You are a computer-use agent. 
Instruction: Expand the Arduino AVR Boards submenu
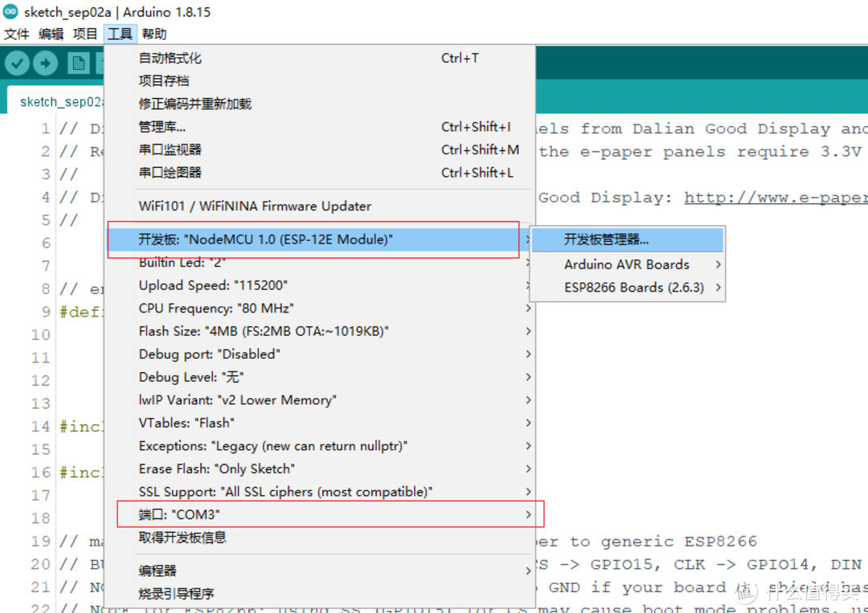[x=627, y=264]
